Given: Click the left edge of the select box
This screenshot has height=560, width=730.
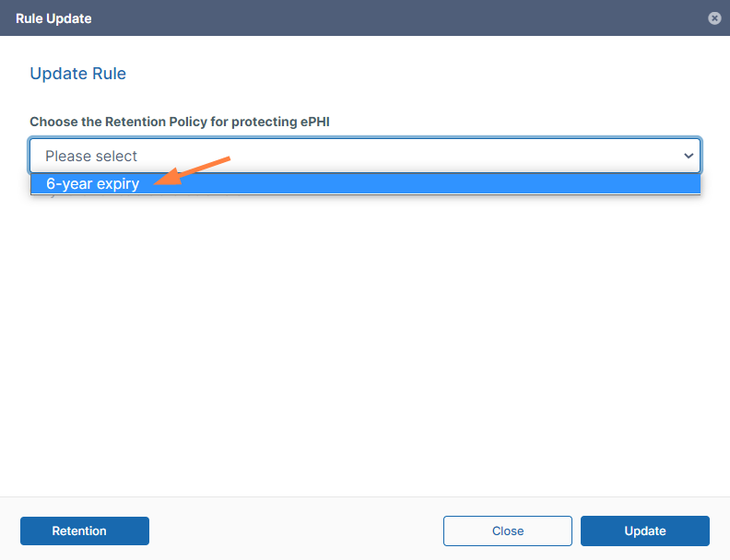Looking at the screenshot, I should pyautogui.click(x=34, y=157).
